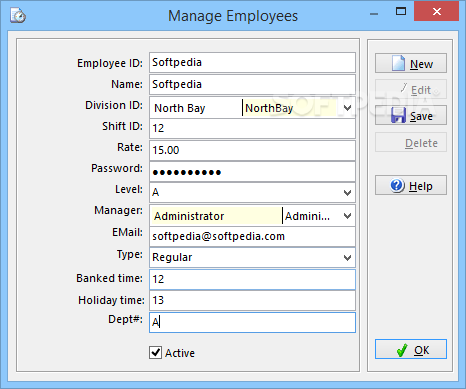Click the EMail field with softpedia@softpedia.com
This screenshot has height=389, width=466.
click(252, 237)
